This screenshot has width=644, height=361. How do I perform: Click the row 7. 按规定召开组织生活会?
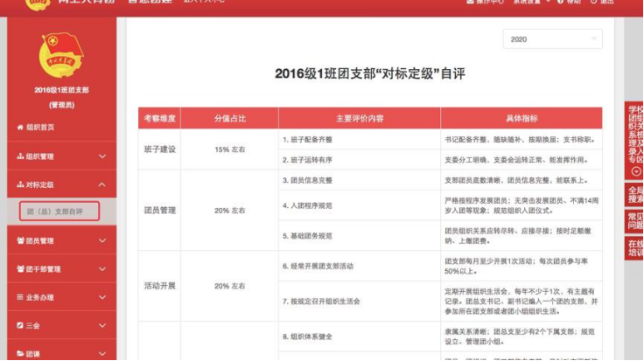coord(360,301)
